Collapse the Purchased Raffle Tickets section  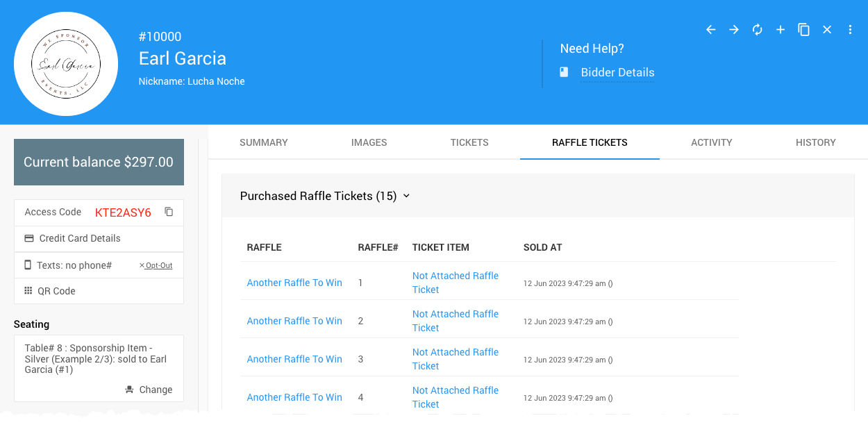click(x=406, y=196)
